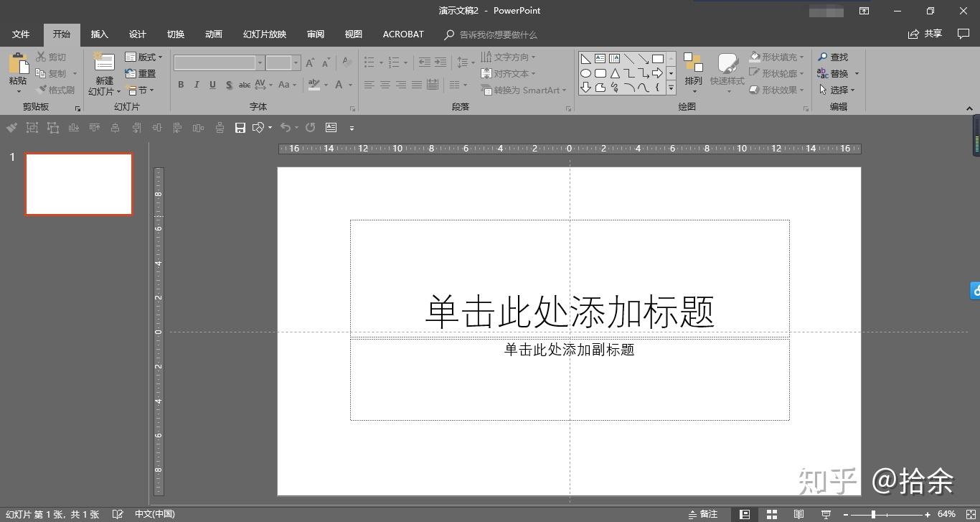Click the Share (共享) button

(x=925, y=34)
